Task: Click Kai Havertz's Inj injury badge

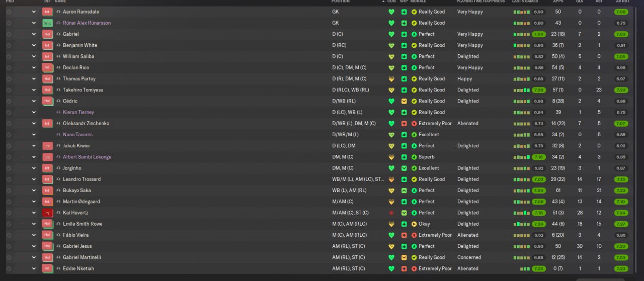Action: (47, 213)
